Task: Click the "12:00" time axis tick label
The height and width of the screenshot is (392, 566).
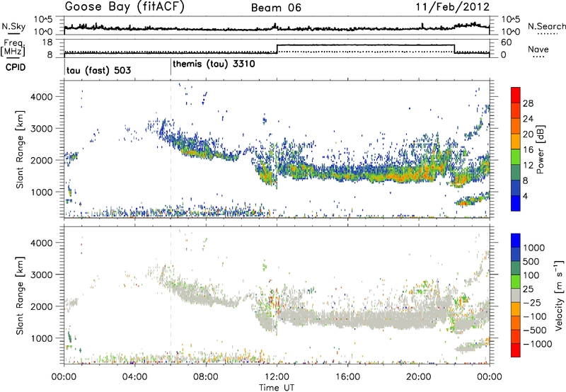Action: (277, 377)
